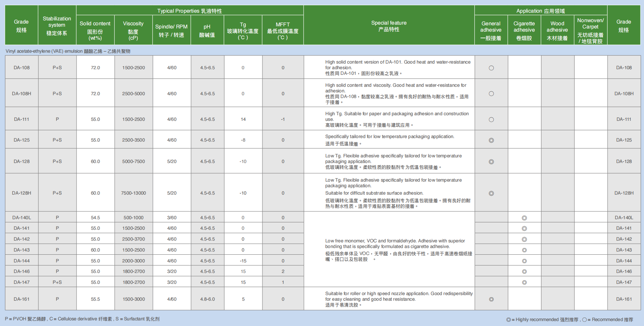Click the Typical Properties header band
This screenshot has width=644, height=326.
click(190, 11)
